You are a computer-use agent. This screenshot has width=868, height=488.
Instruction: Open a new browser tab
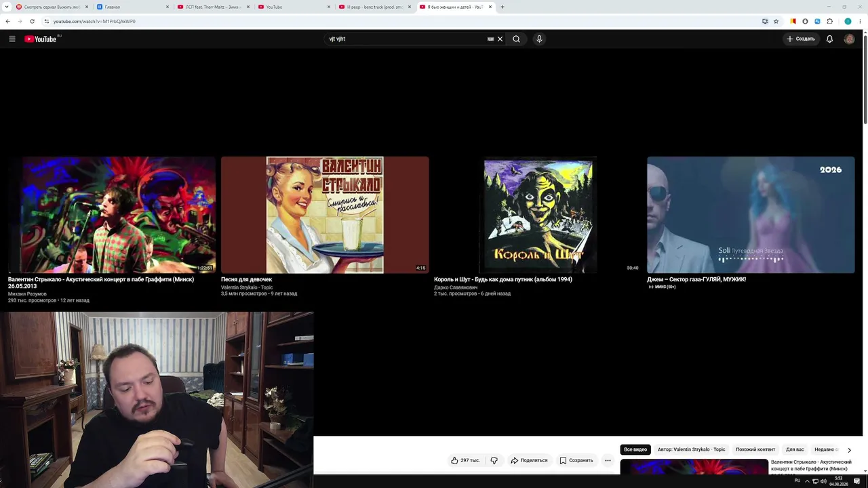click(x=502, y=7)
